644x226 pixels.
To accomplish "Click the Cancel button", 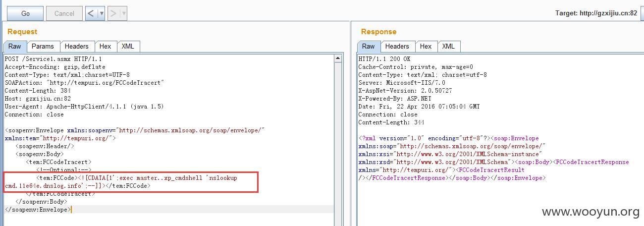I will [64, 13].
